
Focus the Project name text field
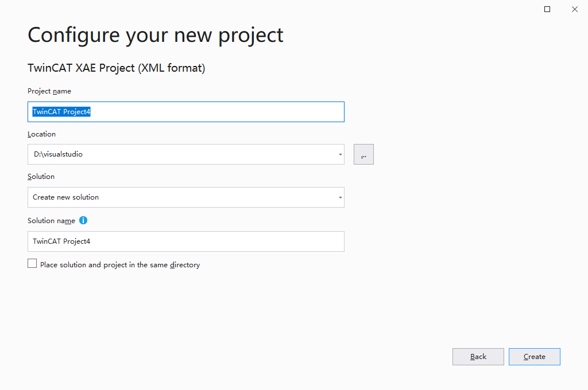[186, 112]
